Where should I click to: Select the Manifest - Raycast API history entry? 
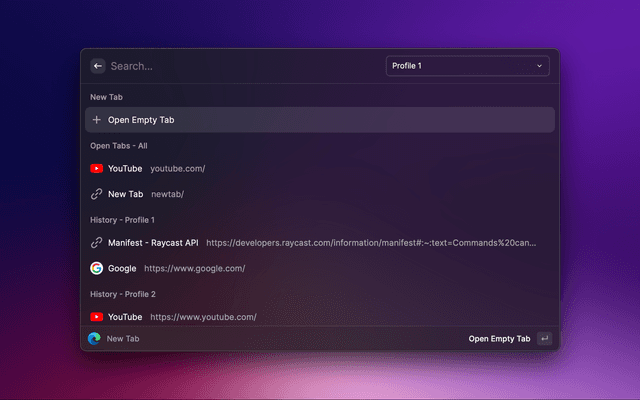click(154, 243)
